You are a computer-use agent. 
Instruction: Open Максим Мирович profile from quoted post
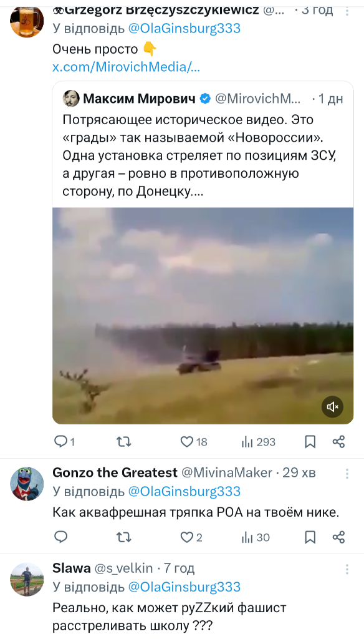[139, 99]
